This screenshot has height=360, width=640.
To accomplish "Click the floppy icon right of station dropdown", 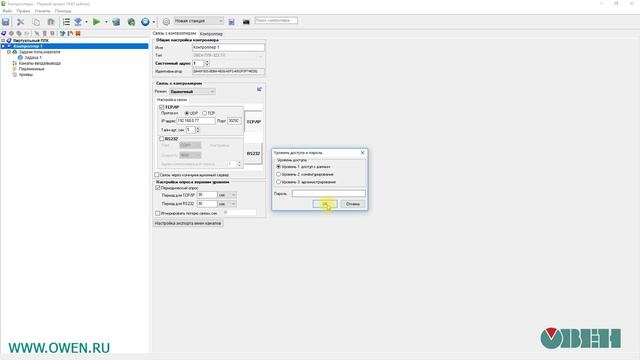I will pos(231,22).
